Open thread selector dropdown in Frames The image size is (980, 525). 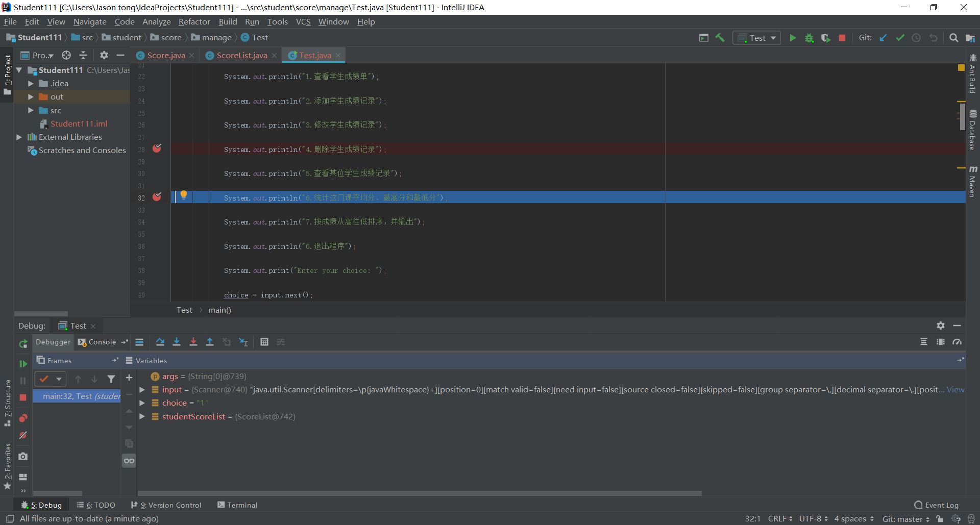pyautogui.click(x=51, y=379)
